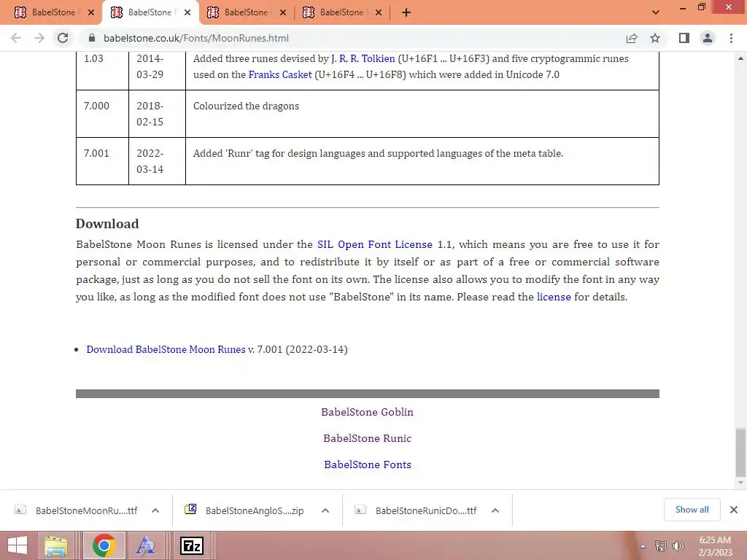Viewport: 747px width, 560px height.
Task: Open the J. R. R. Tolkien link
Action: (x=363, y=58)
